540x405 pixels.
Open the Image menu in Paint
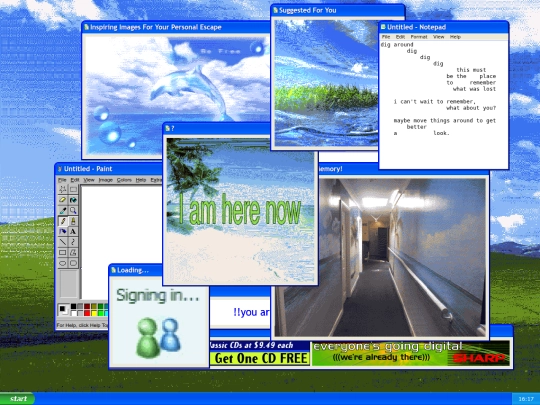[106, 180]
